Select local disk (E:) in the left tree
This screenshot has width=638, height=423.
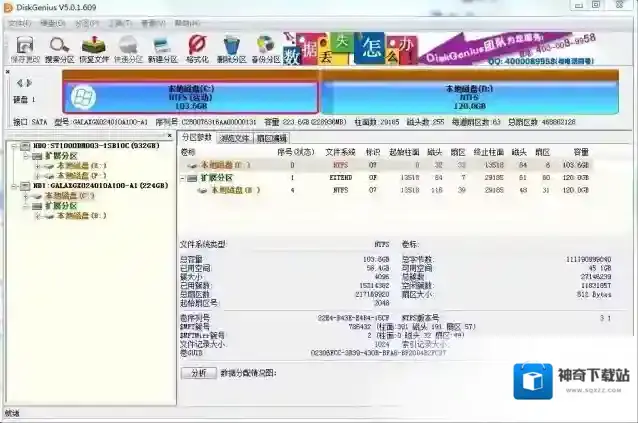(x=68, y=166)
